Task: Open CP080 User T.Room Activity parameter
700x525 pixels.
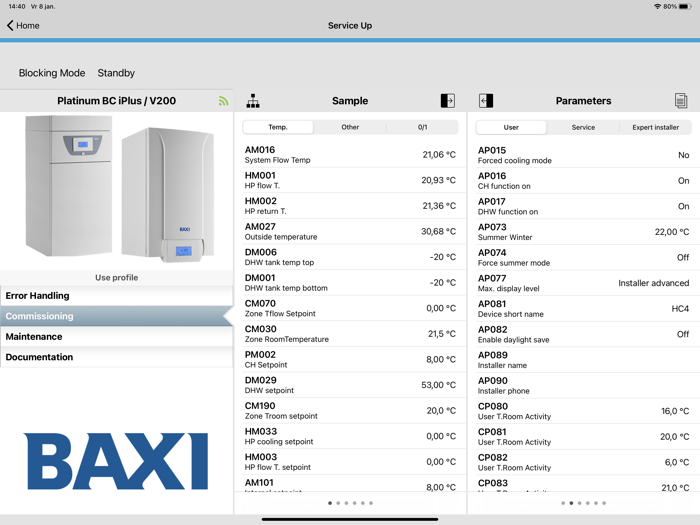Action: point(583,411)
